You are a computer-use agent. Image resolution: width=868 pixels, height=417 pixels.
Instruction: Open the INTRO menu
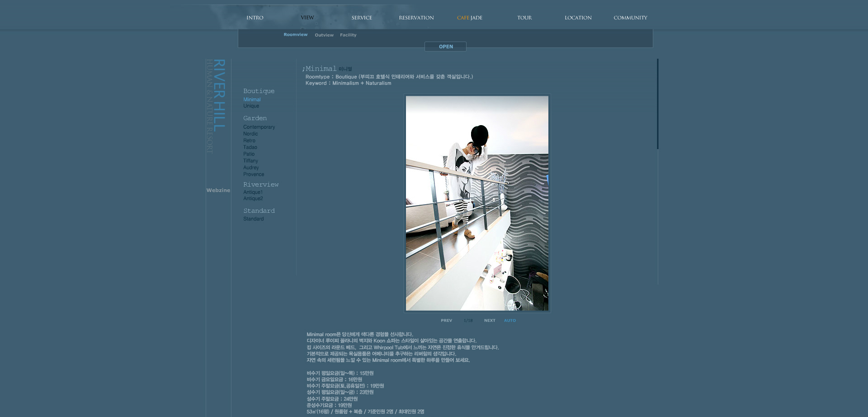coord(255,18)
